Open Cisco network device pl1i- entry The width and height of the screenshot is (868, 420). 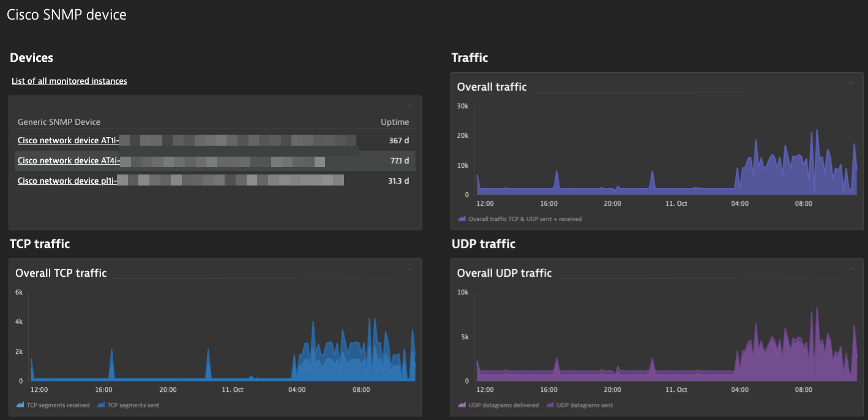click(x=67, y=181)
